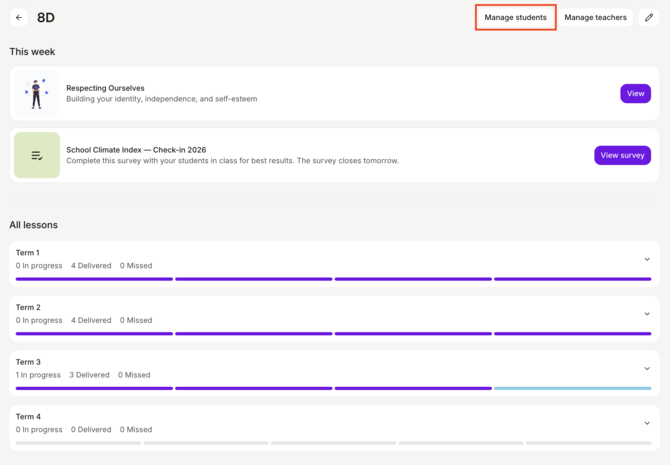The height and width of the screenshot is (465, 670).
Task: Click the survey description text
Action: tap(232, 161)
